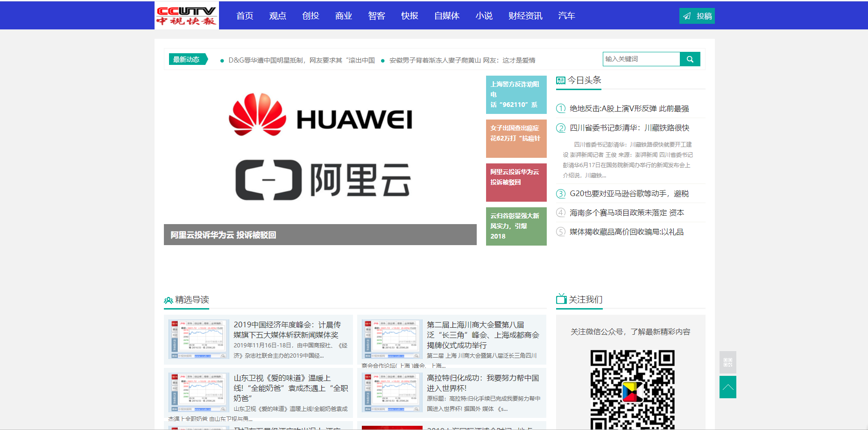Open the 自媒体 navigation tab
This screenshot has width=868, height=430.
point(446,16)
